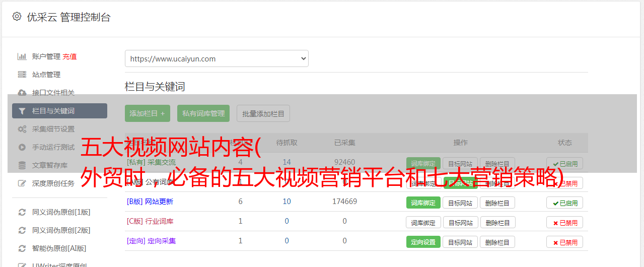This screenshot has height=267, width=644.
Task: Go to 文章暂存库 in the sidebar
Action: [50, 165]
